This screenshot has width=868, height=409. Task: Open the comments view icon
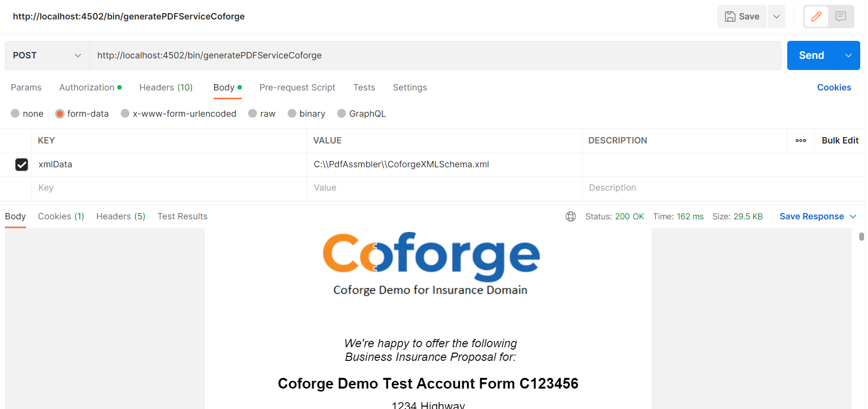840,17
